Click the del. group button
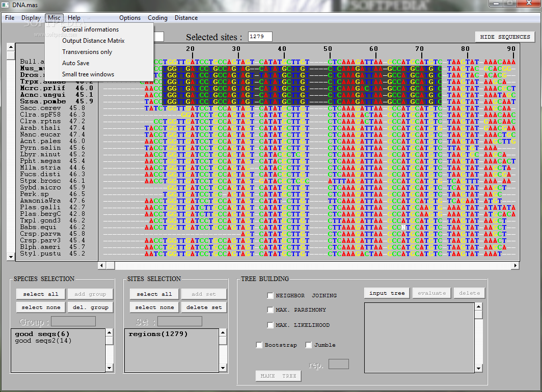The image size is (542, 392). tap(90, 307)
